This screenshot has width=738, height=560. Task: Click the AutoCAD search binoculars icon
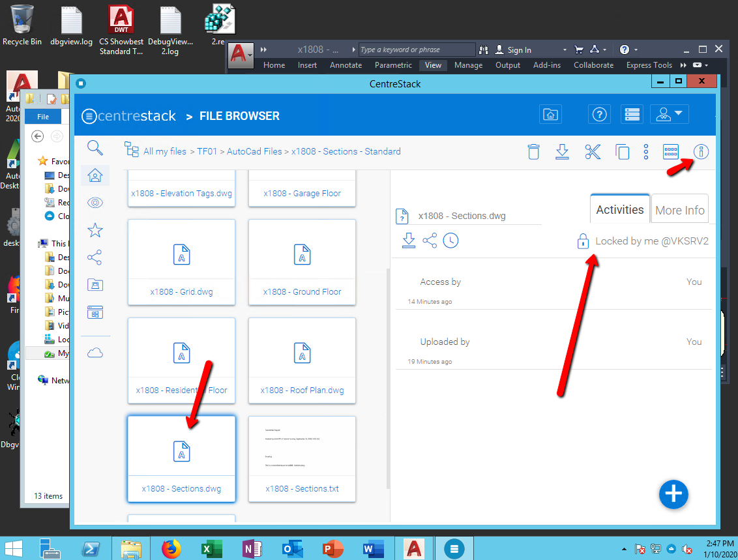483,50
